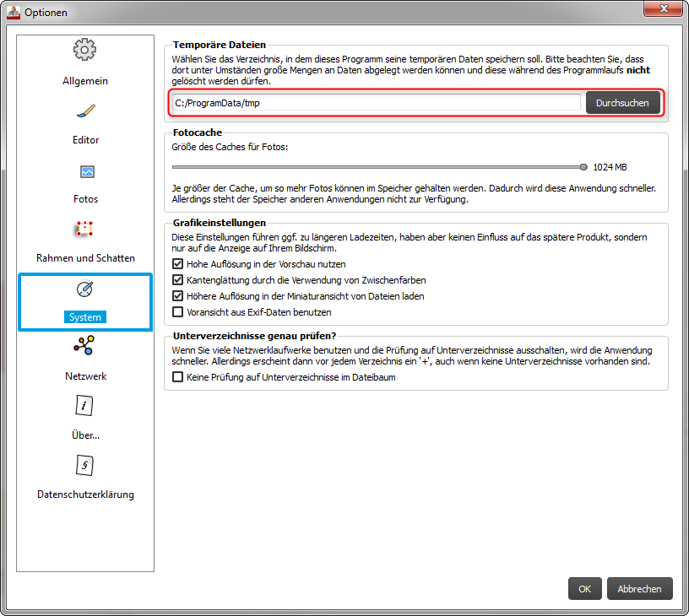Screen dimensions: 689x616
Task: Check Keine Prüfung auf Unterverzeichnisse
Action: [x=177, y=377]
